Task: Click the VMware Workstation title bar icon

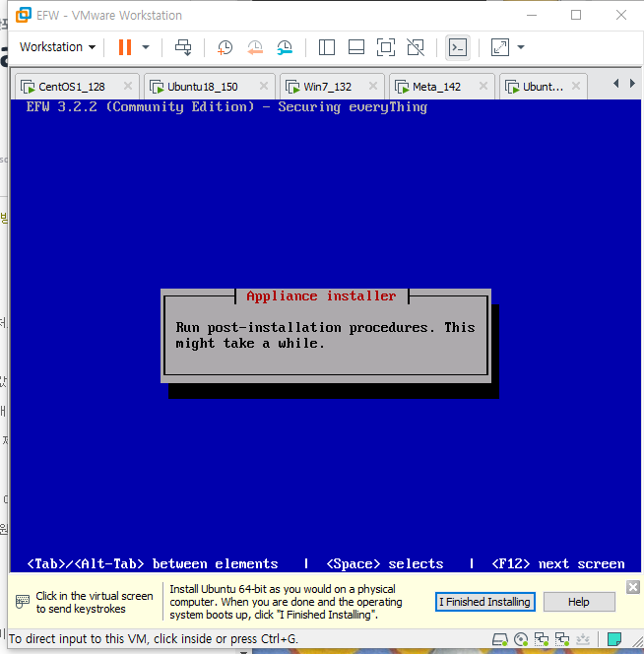Action: pos(24,15)
